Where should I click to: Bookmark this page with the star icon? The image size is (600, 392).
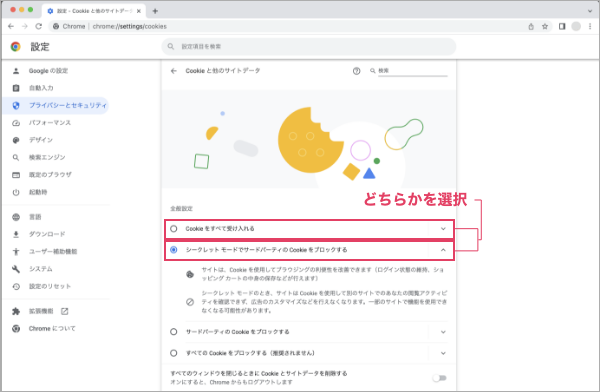click(545, 26)
